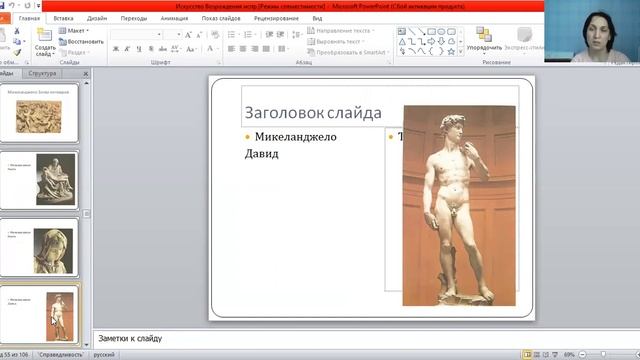
Task: Open the font color dropdown arrow
Action: point(218,49)
